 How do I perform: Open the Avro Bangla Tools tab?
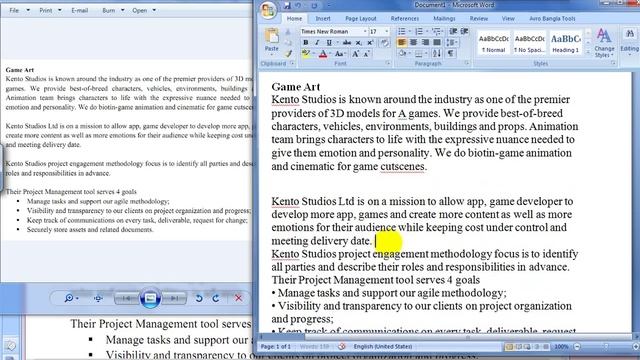[x=552, y=18]
